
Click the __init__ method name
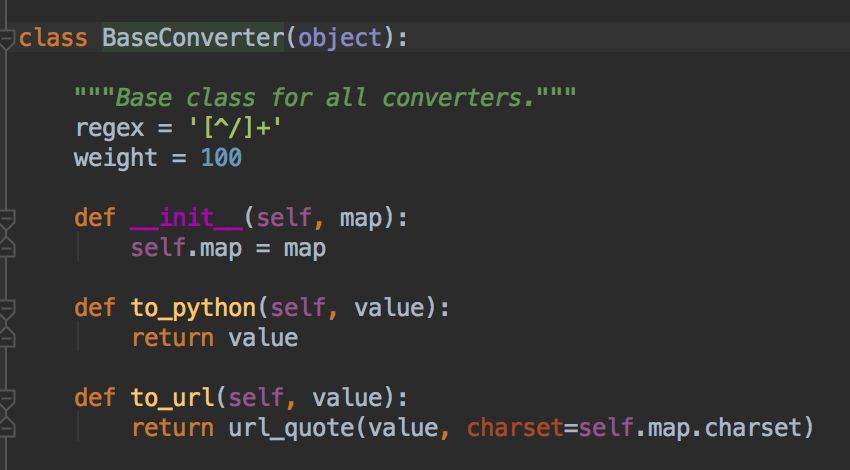[186, 218]
